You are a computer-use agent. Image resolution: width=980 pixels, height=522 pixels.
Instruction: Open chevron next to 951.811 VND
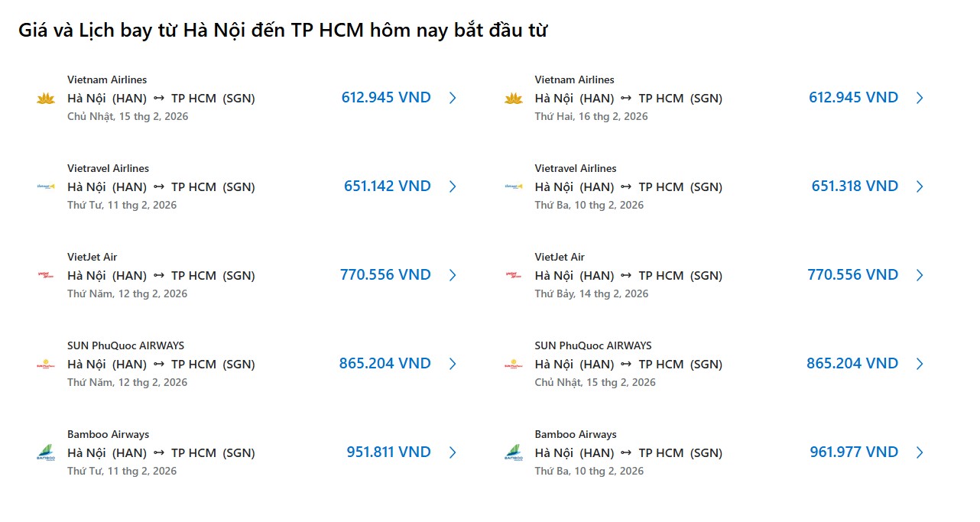tap(453, 452)
